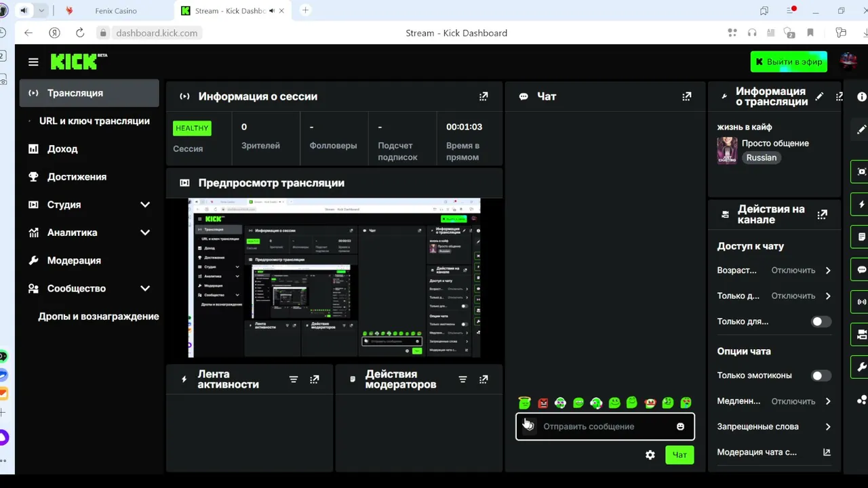This screenshot has width=868, height=488.
Task: Open the dropdown arrow next to tab speaker
Action: point(41,11)
